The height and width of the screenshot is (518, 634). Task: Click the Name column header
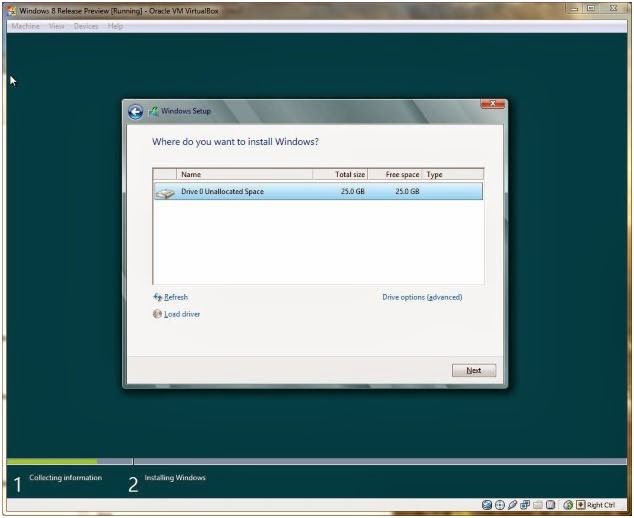pyautogui.click(x=244, y=174)
